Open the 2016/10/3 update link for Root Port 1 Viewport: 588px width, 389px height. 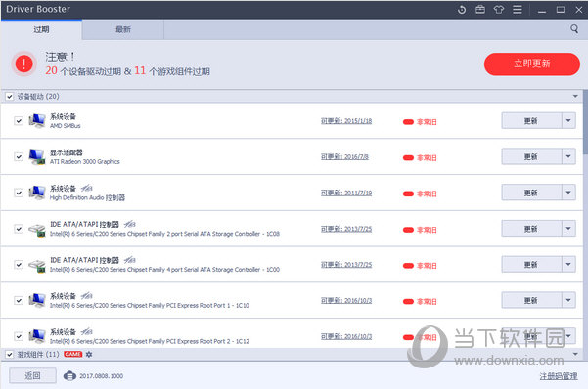point(346,301)
